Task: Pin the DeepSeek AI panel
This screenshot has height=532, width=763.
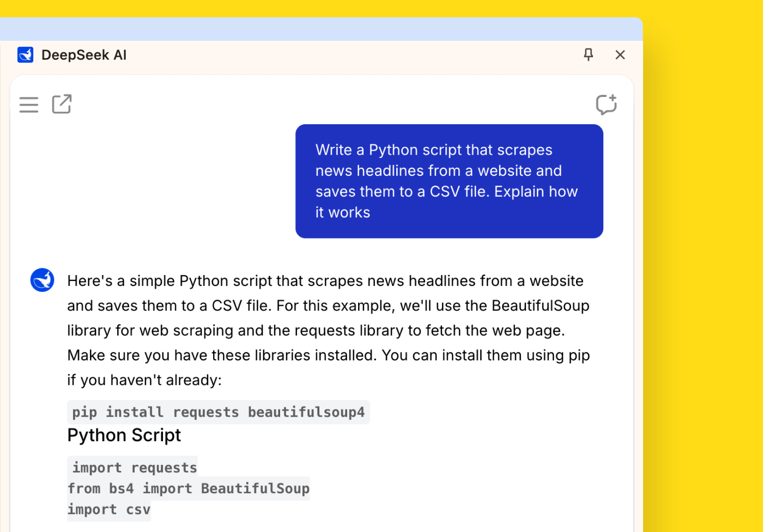Action: coord(588,54)
